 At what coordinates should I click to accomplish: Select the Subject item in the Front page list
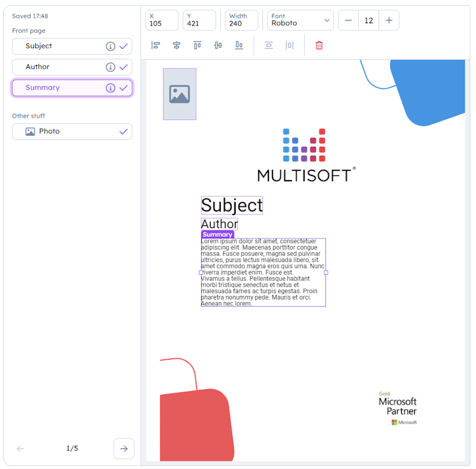[72, 46]
